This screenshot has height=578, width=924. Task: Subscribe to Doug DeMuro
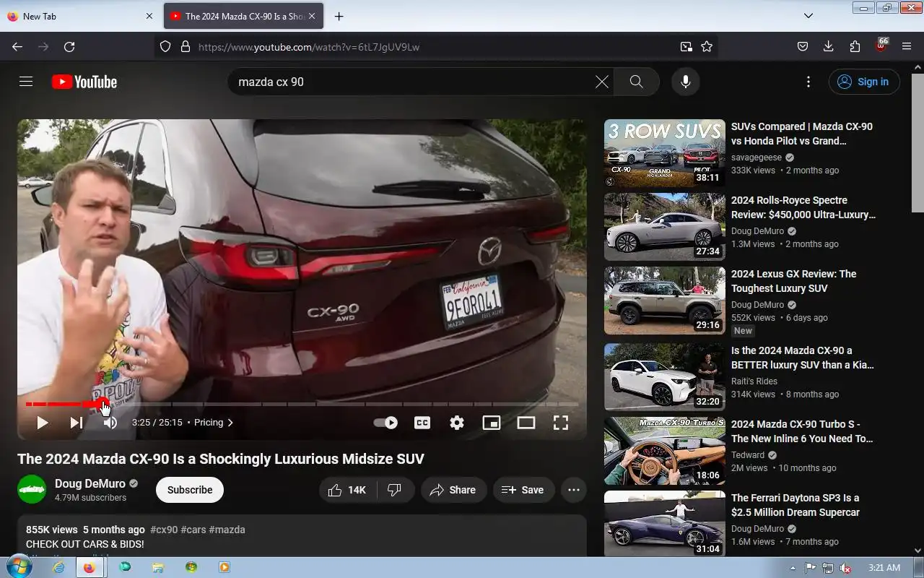click(x=190, y=490)
